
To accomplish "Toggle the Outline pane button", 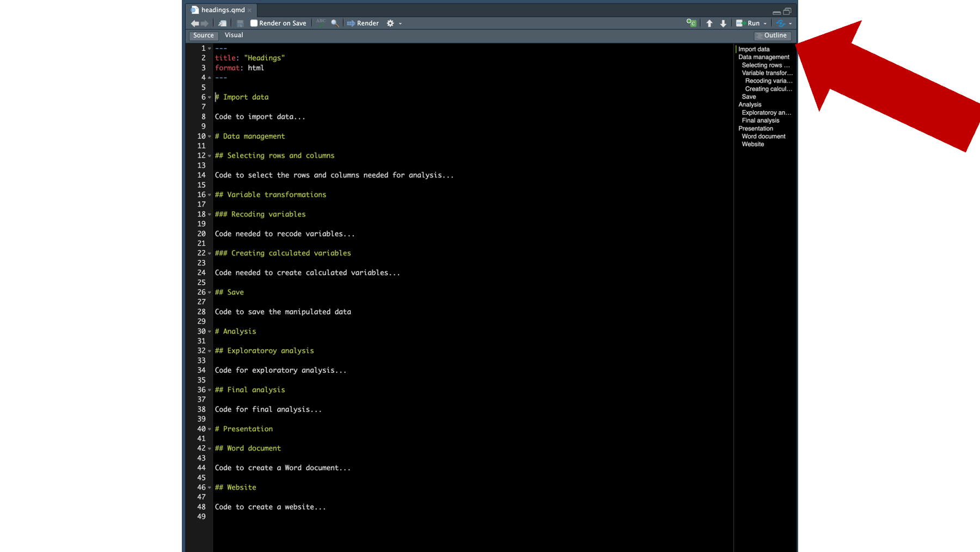I will pos(771,35).
